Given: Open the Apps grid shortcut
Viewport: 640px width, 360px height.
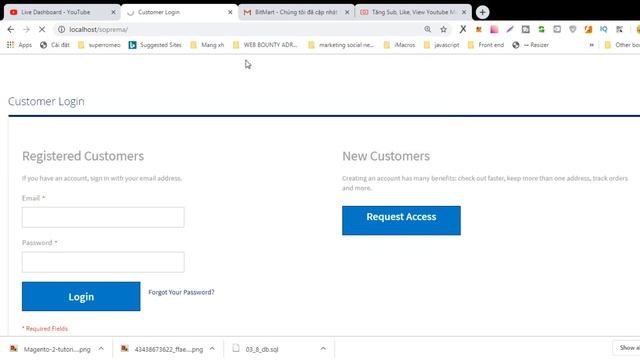Looking at the screenshot, I should [19, 45].
